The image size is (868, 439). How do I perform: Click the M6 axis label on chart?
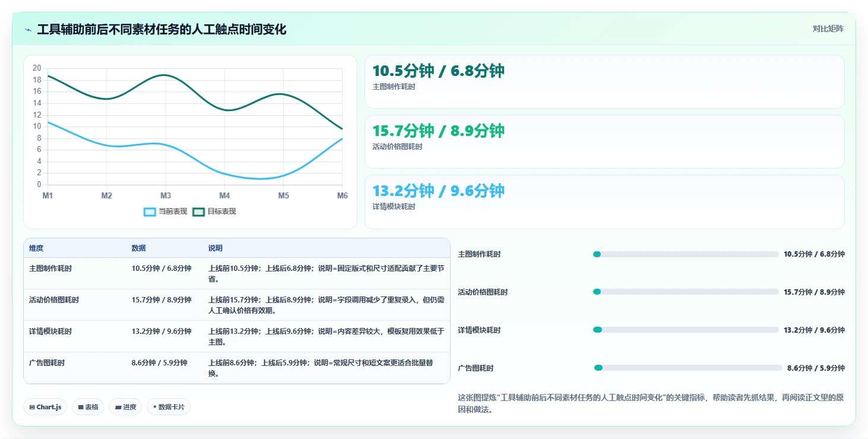pyautogui.click(x=343, y=195)
